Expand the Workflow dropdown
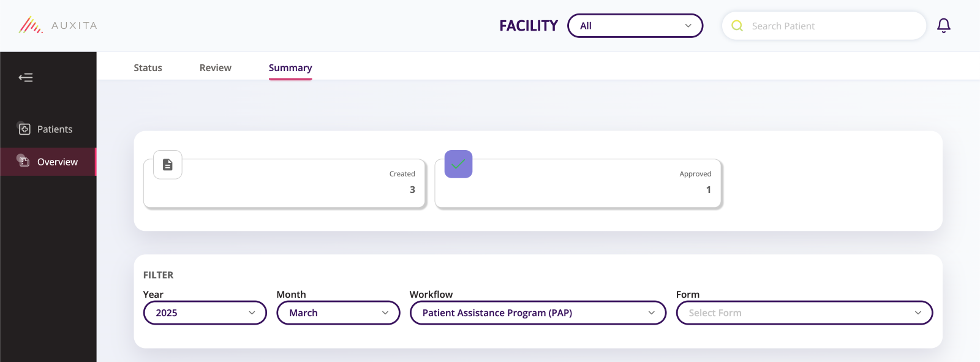Image resolution: width=980 pixels, height=362 pixels. tap(538, 312)
